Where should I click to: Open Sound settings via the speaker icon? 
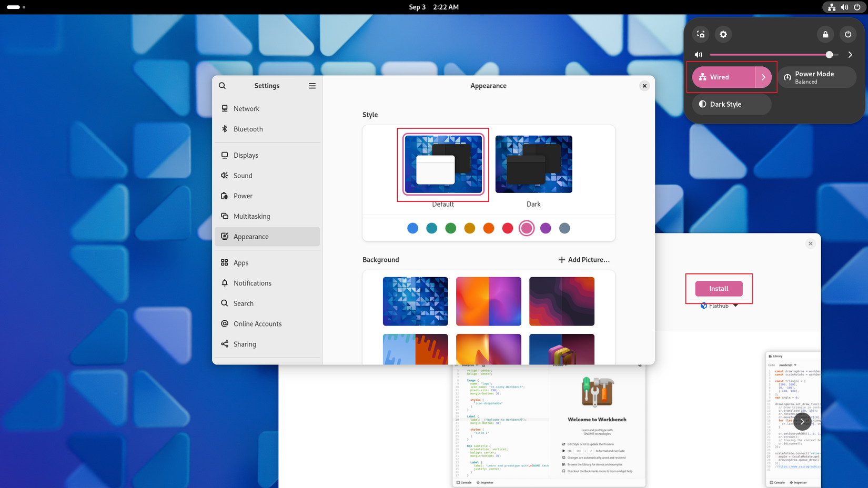(x=243, y=175)
